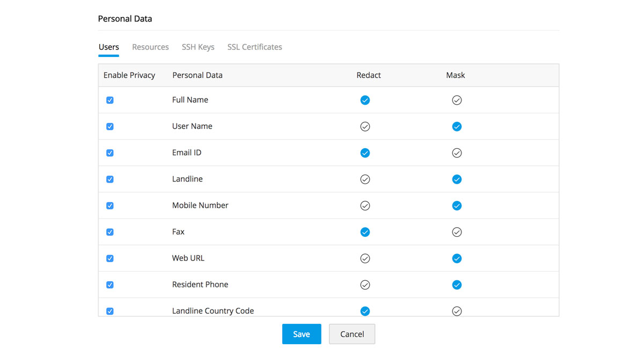Switch to the Resources tab

[150, 47]
